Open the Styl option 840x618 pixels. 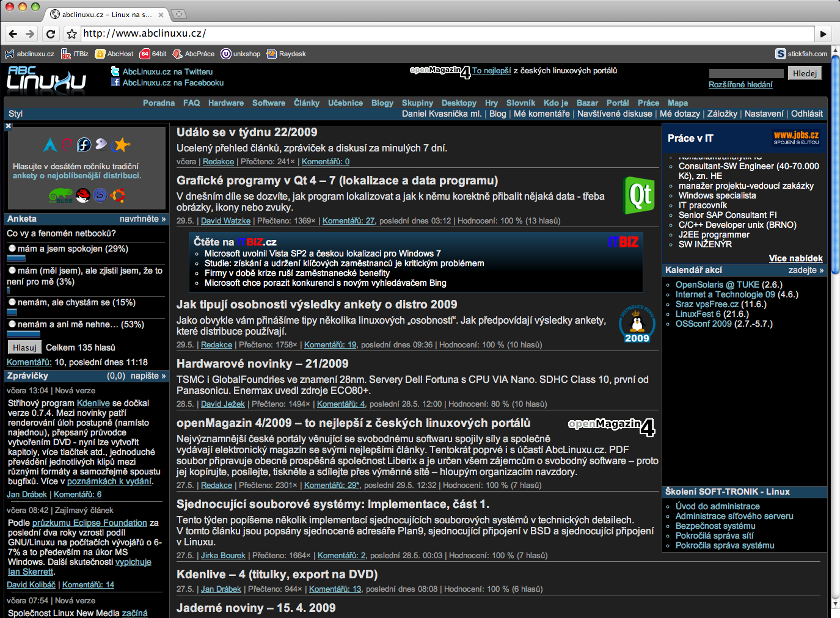(15, 114)
